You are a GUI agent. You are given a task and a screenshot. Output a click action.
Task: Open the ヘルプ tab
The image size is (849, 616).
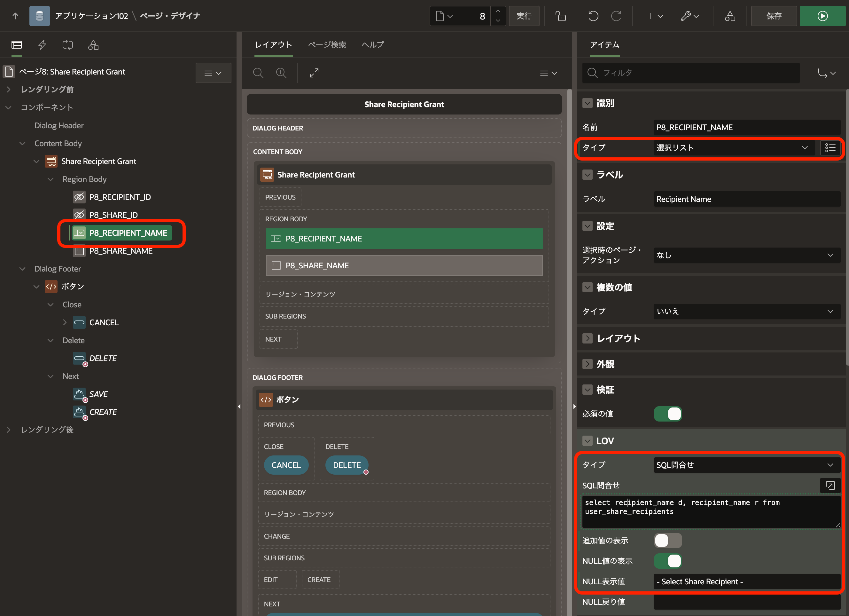(372, 44)
